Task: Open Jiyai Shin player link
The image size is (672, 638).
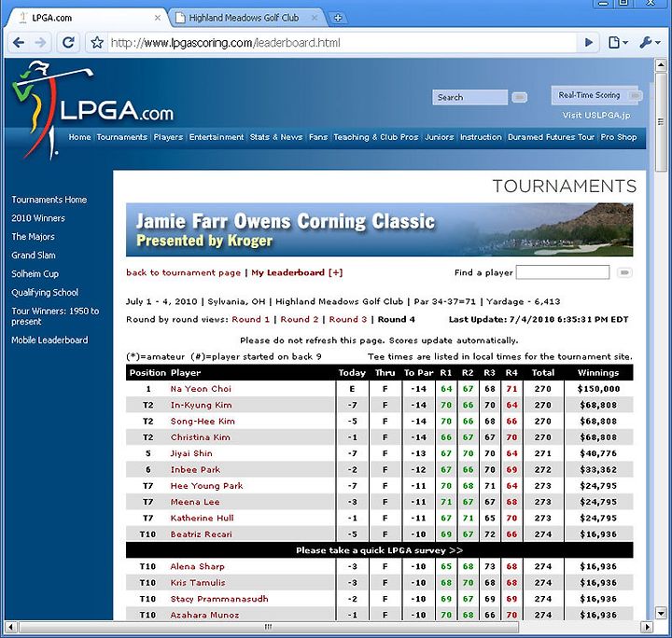Action: click(x=191, y=453)
